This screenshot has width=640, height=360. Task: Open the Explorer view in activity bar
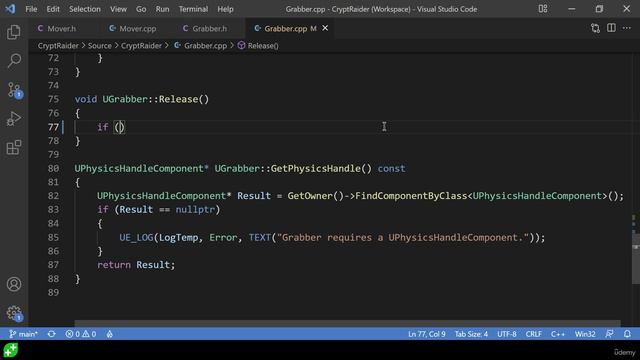pos(14,32)
